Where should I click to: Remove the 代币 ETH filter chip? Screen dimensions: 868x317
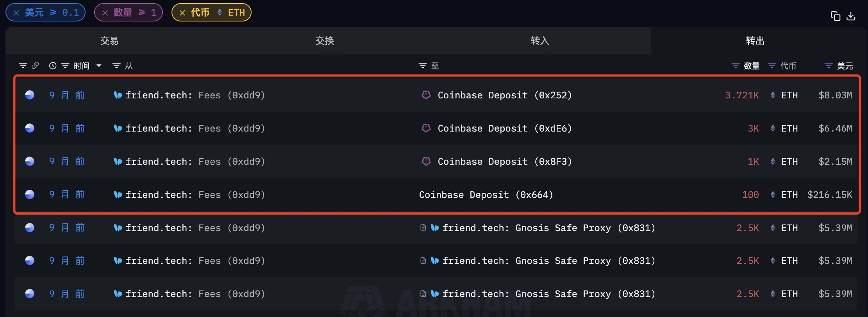tap(182, 13)
